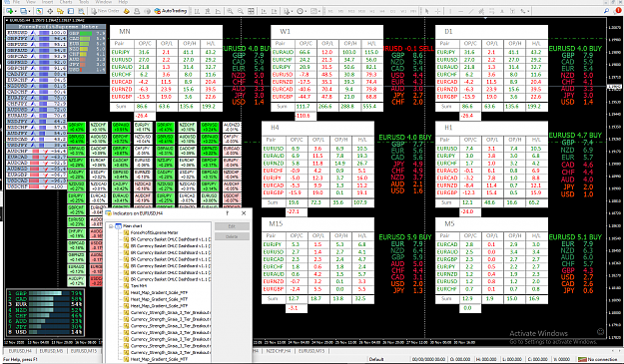This screenshot has width=624, height=364.
Task: Switch chart to bar chart icon
Action: coord(197,11)
